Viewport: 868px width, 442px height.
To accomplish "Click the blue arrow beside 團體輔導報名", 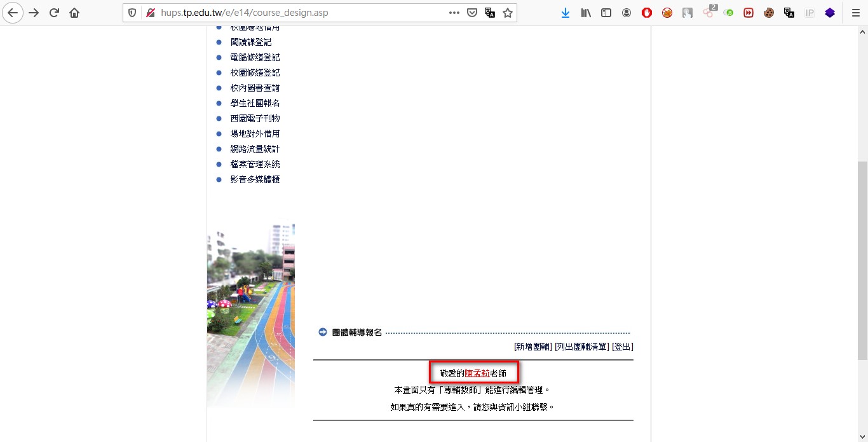I will coord(323,332).
